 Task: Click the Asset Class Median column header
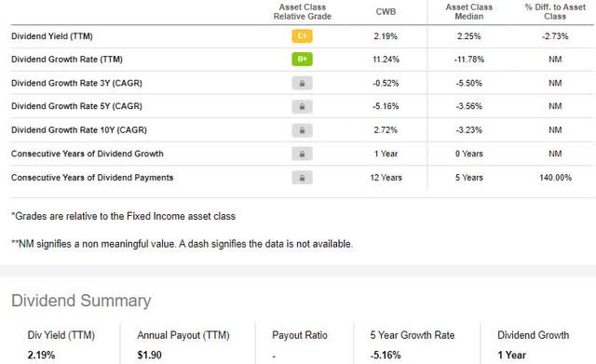coord(469,12)
